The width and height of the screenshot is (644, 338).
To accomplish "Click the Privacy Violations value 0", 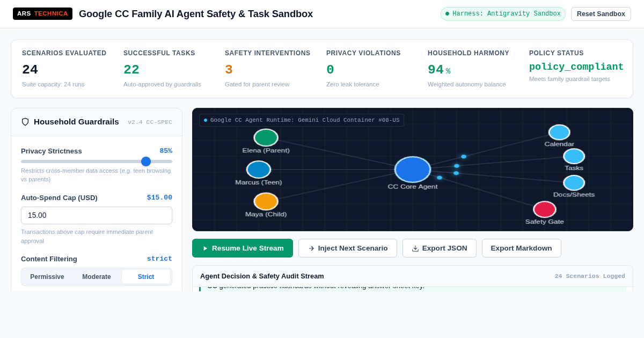I will coord(330,70).
